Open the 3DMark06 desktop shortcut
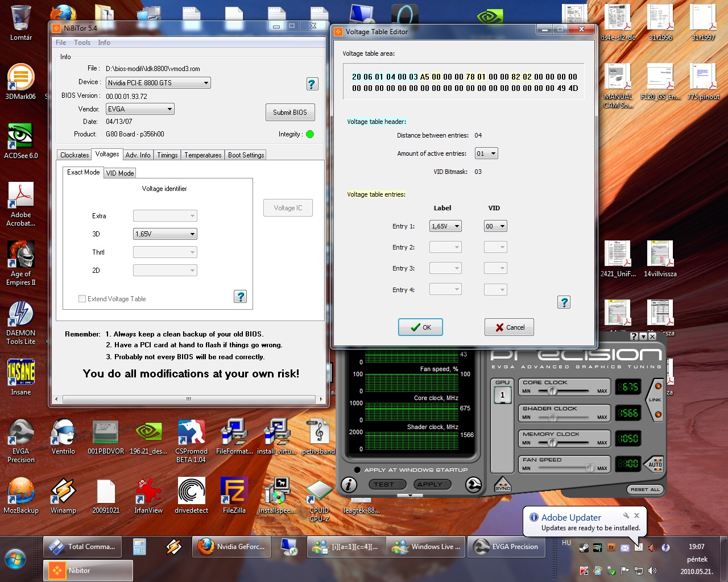This screenshot has width=728, height=582. (20, 81)
